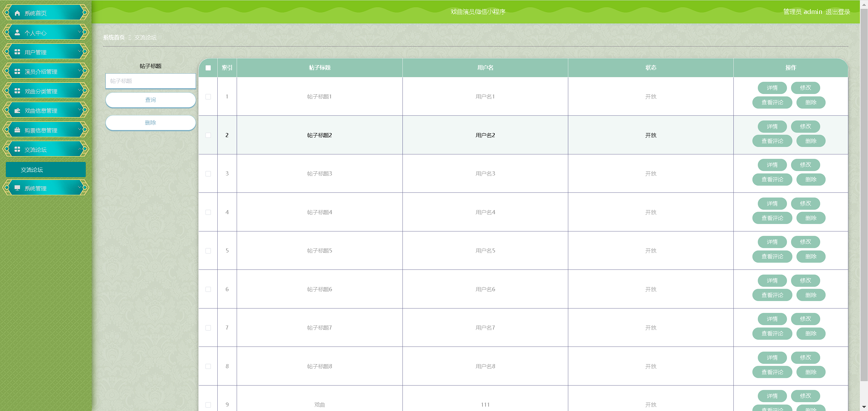The image size is (868, 411).
Task: Select the checkbox for row 帖子标题6
Action: 208,289
